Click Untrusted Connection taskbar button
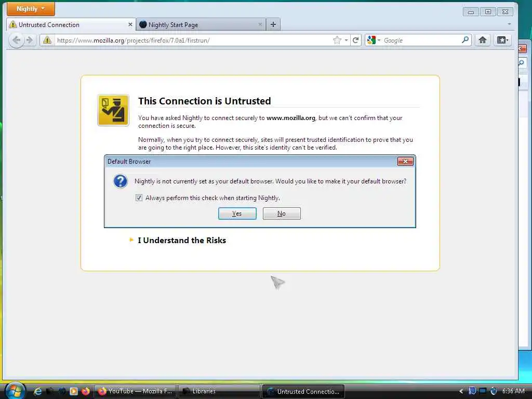This screenshot has width=532, height=399. coord(303,391)
